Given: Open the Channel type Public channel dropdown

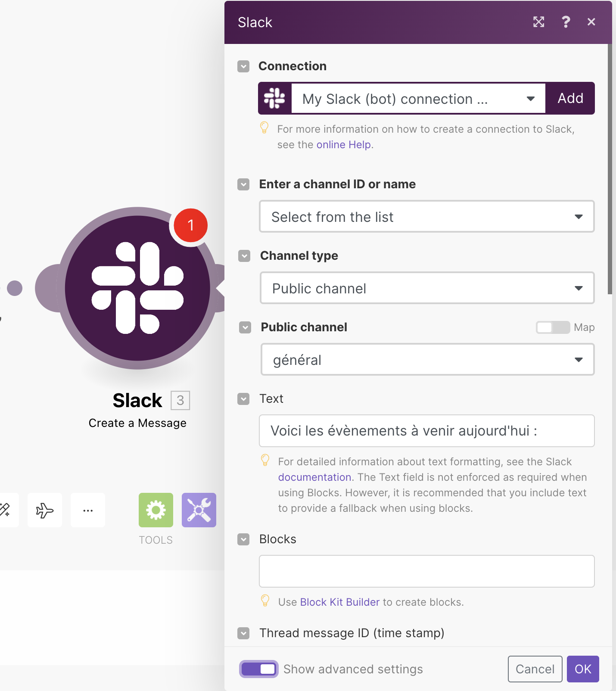Looking at the screenshot, I should [x=427, y=288].
